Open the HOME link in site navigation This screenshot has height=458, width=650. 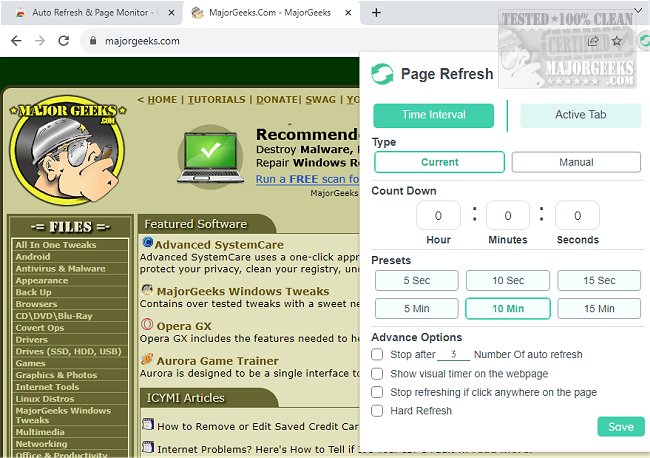(162, 100)
